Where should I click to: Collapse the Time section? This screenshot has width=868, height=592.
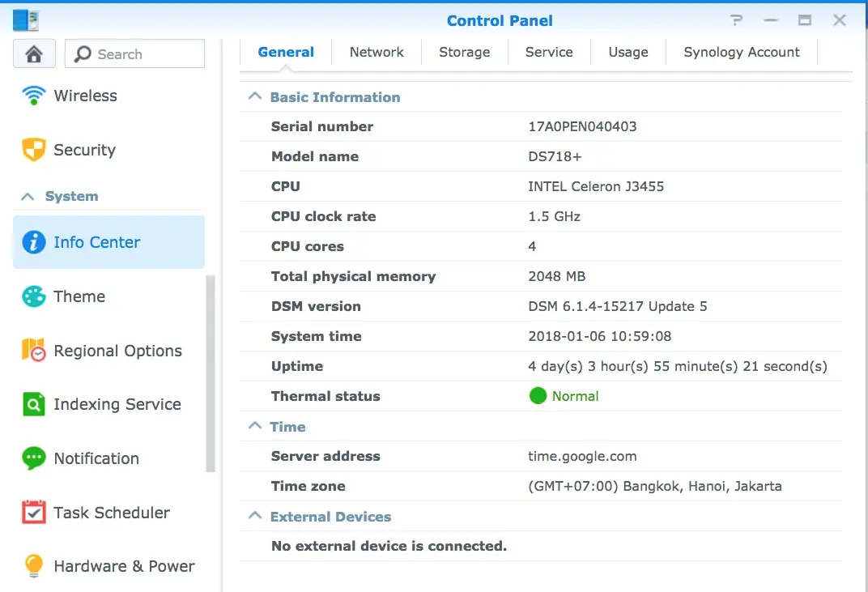(255, 427)
